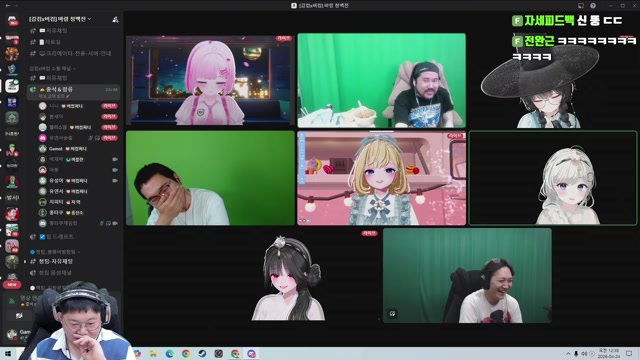The width and height of the screenshot is (640, 360).
Task: Focus the blonde avatar pink-room video tile
Action: (382, 178)
